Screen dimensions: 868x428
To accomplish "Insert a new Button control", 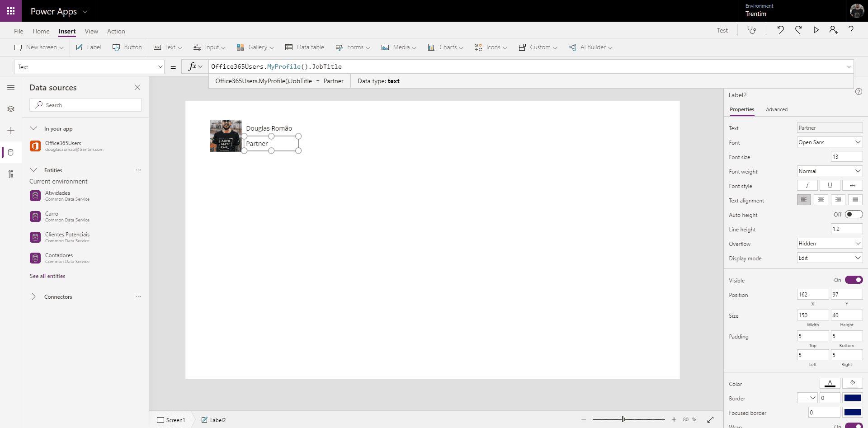I will coord(127,47).
